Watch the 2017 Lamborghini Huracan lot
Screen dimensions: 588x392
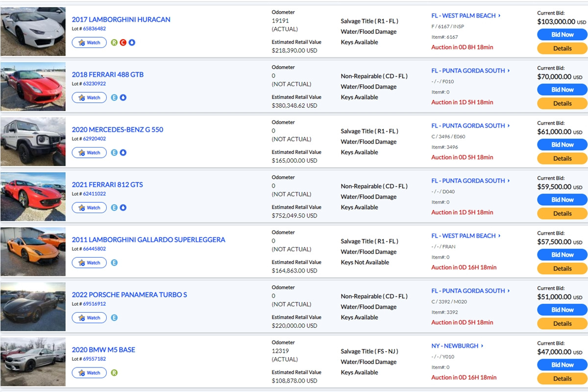click(89, 43)
